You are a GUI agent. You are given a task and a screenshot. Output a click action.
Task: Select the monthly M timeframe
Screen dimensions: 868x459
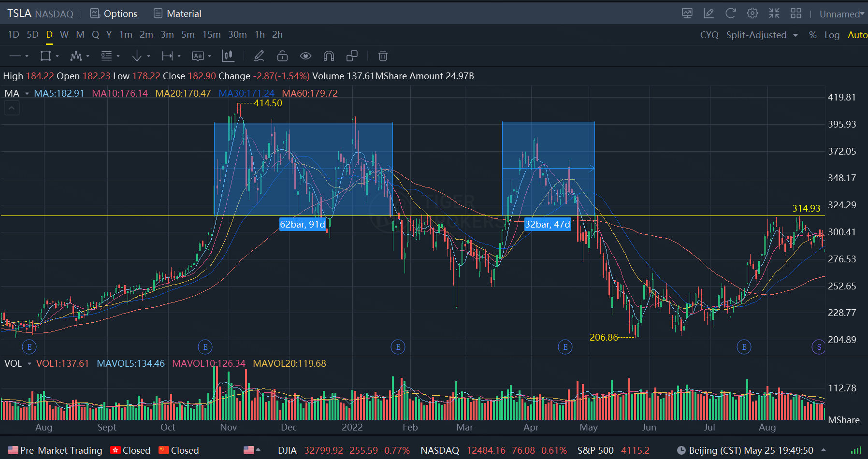coord(80,35)
